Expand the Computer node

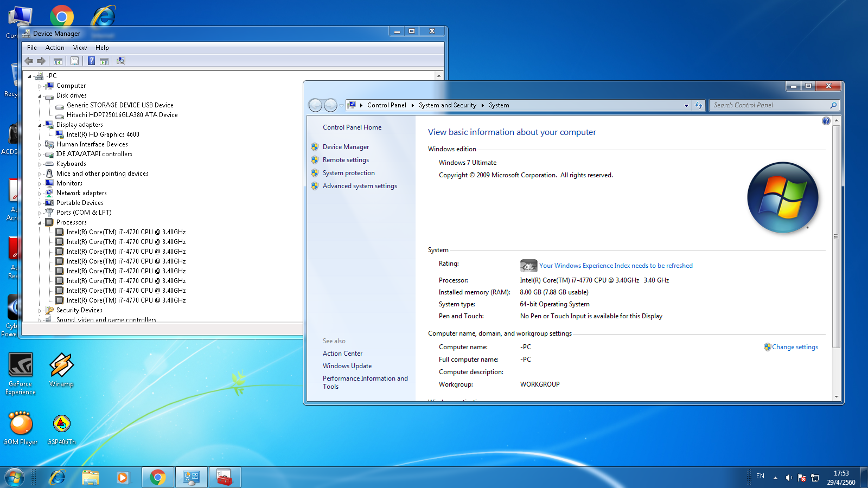click(40, 86)
